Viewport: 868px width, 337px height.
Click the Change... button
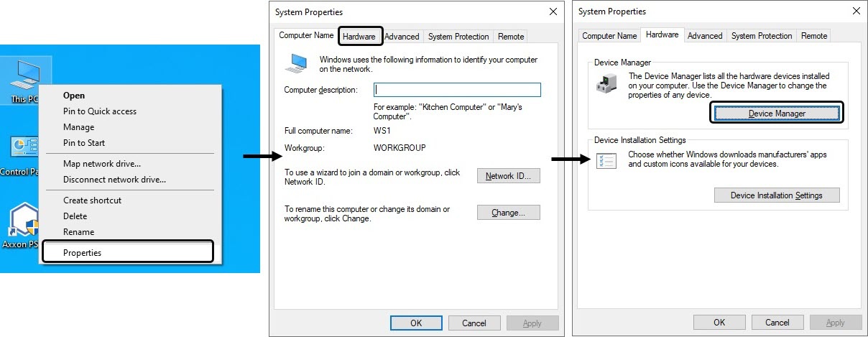point(508,213)
